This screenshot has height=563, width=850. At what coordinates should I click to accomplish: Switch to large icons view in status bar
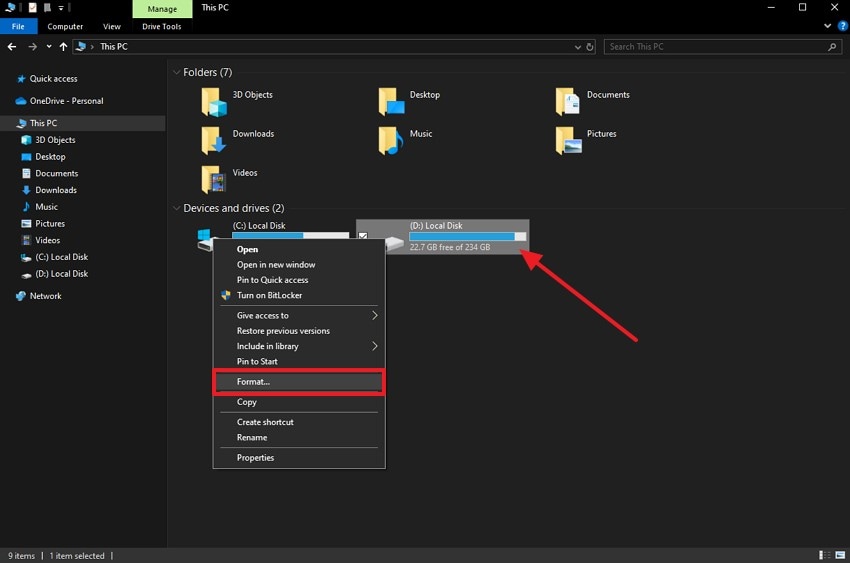tap(840, 555)
